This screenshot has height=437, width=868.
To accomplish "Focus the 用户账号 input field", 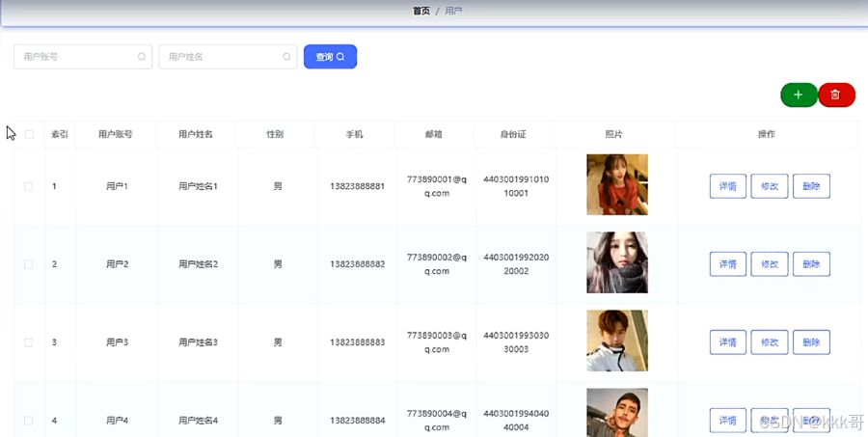I will (83, 57).
